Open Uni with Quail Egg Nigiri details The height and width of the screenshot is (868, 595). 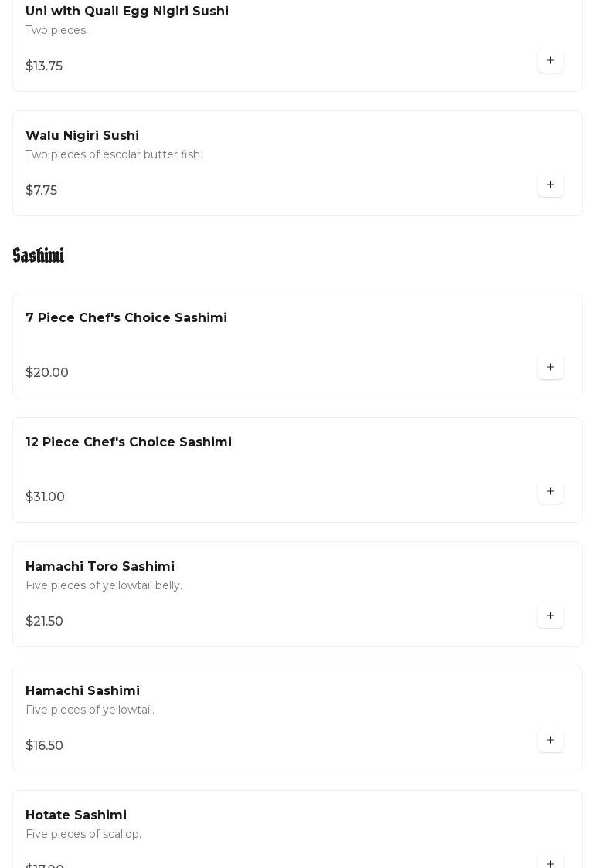coord(127,12)
